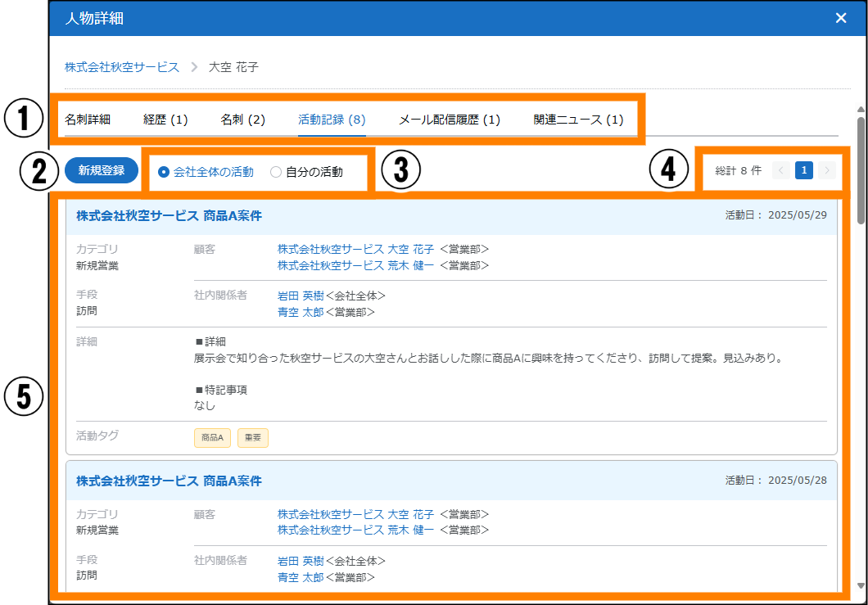Click the 新規登録 button
The image size is (868, 605).
(102, 170)
